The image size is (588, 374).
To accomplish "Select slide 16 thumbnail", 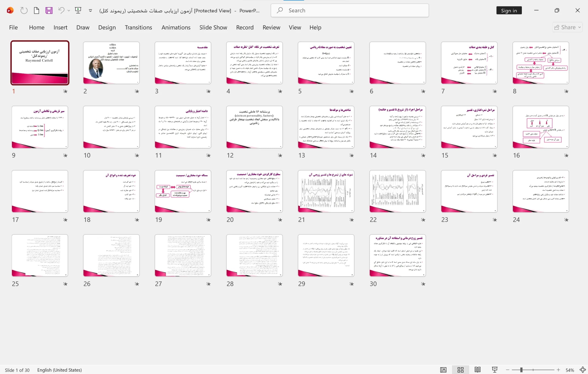I will (541, 127).
